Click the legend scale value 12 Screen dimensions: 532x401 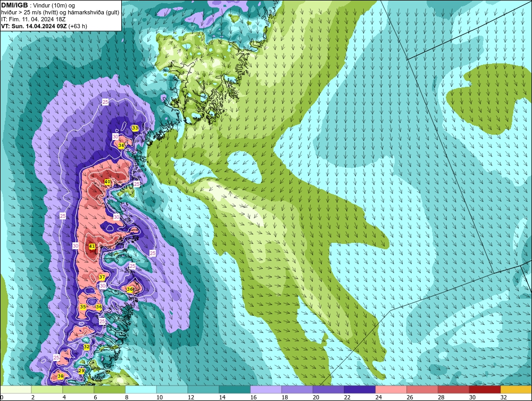pyautogui.click(x=190, y=397)
